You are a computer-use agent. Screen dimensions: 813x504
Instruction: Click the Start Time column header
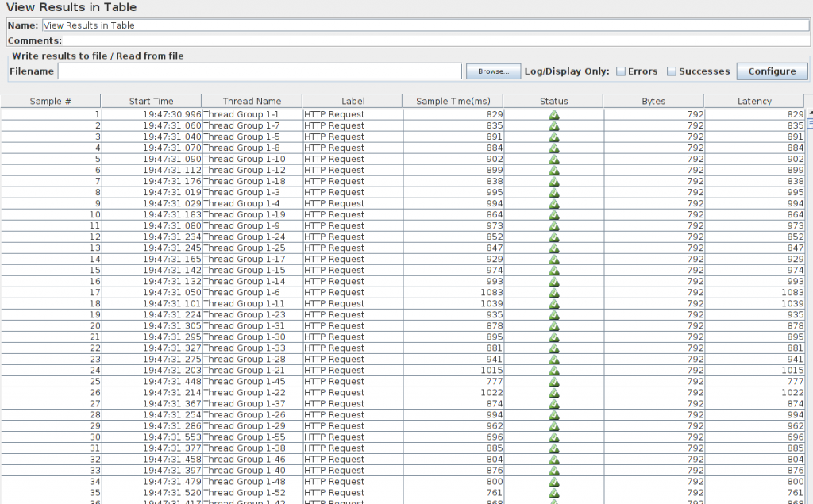tap(151, 101)
